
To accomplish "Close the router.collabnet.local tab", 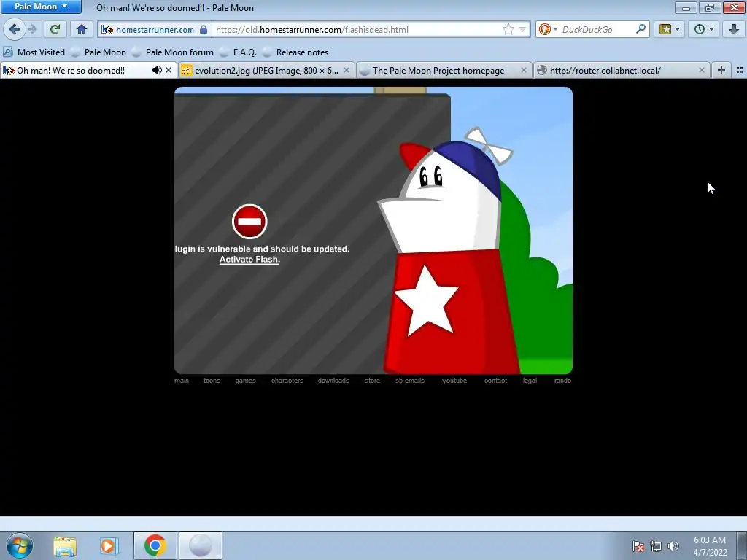I will coord(701,71).
